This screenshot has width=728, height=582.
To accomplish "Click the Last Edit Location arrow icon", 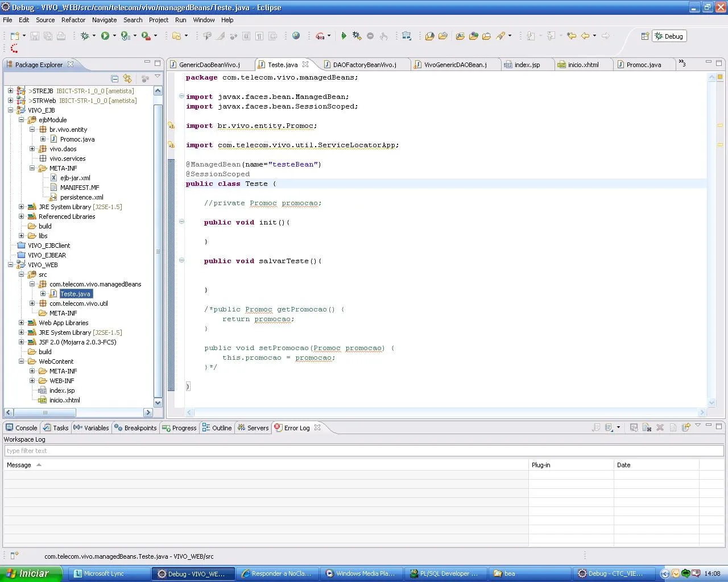I will pyautogui.click(x=571, y=36).
